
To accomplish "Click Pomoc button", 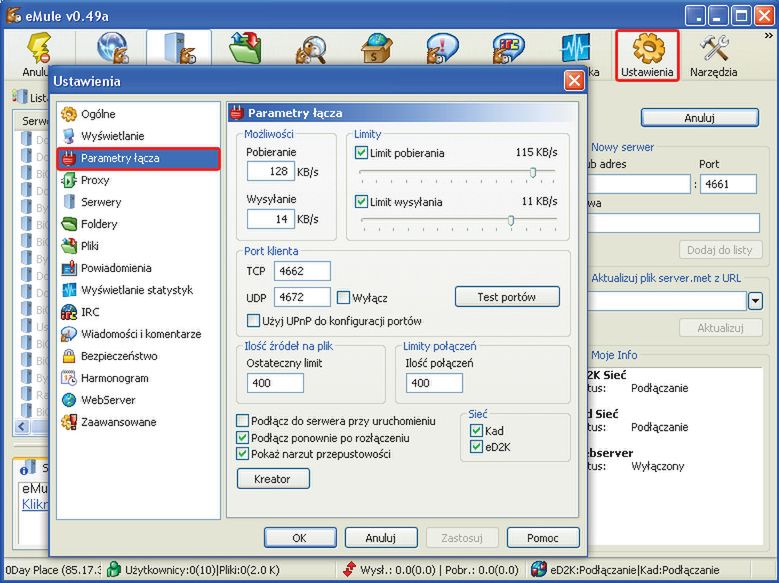I will pos(543,538).
